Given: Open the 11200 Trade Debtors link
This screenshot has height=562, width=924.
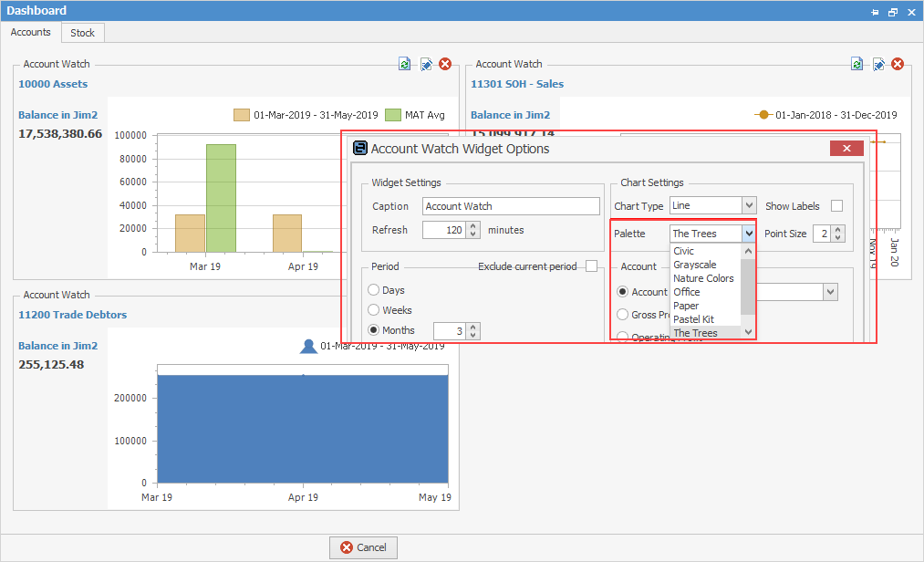Looking at the screenshot, I should click(x=73, y=315).
